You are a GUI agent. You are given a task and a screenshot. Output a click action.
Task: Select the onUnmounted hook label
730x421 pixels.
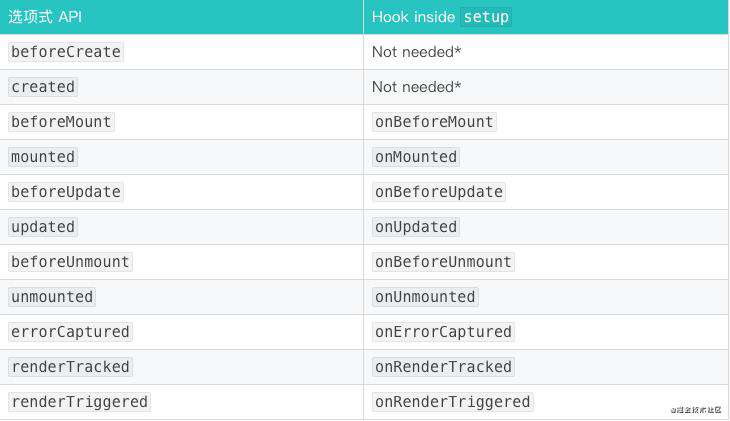point(425,297)
